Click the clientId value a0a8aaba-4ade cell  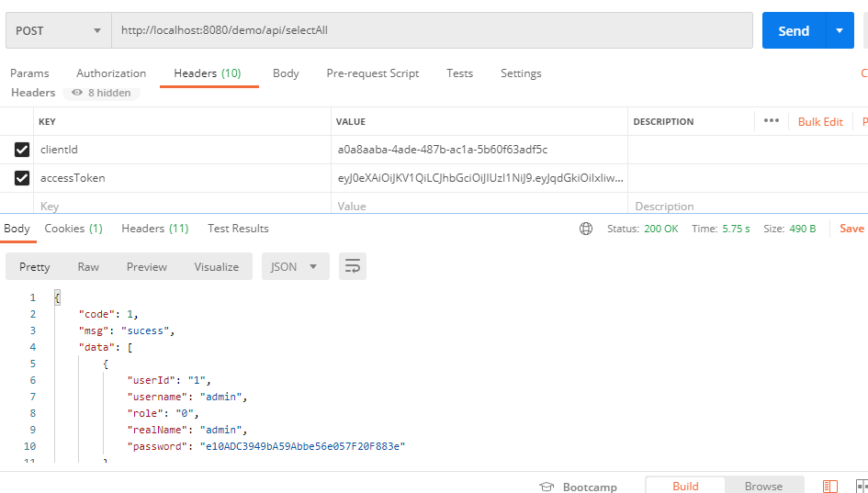[479, 150]
